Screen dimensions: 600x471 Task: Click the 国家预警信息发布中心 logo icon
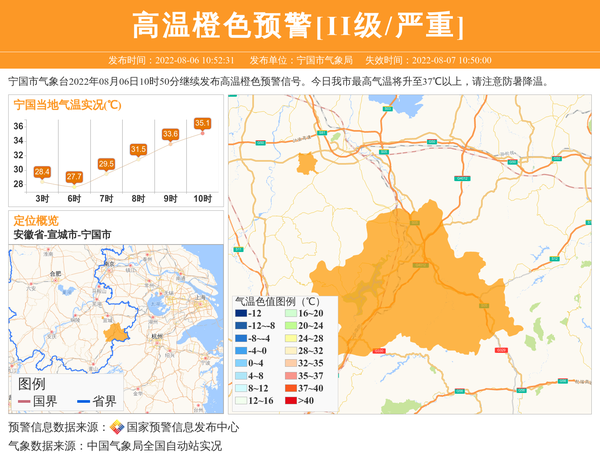coord(117,427)
